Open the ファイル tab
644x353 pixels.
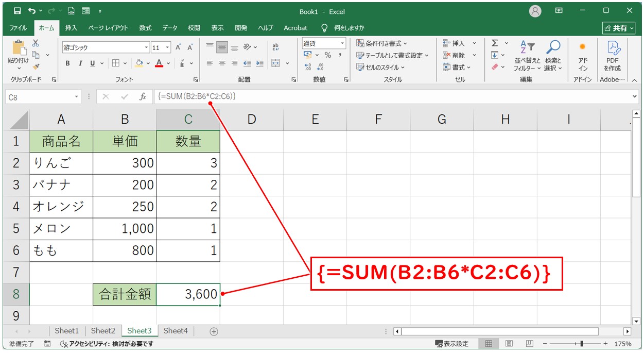click(19, 28)
